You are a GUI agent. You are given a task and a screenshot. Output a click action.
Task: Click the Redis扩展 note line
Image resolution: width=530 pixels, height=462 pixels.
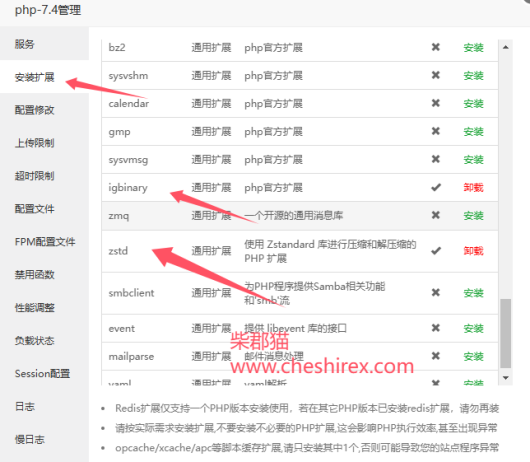click(307, 408)
